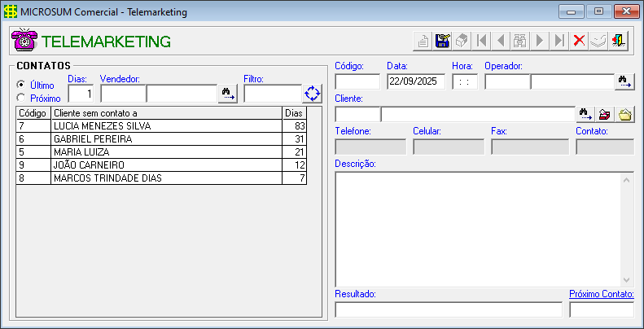Click the client search binoculars icon
Viewport: 644px width, 329px height.
(585, 115)
